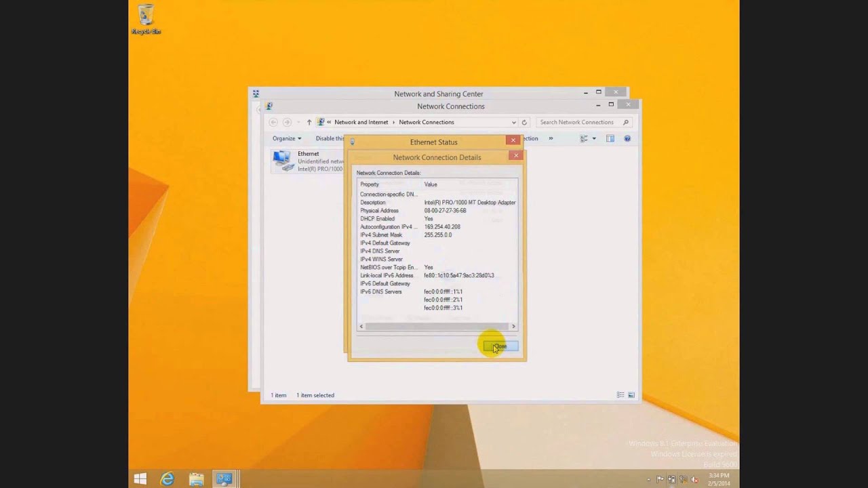Click value 169.254.40.208
This screenshot has width=868, height=488.
442,227
